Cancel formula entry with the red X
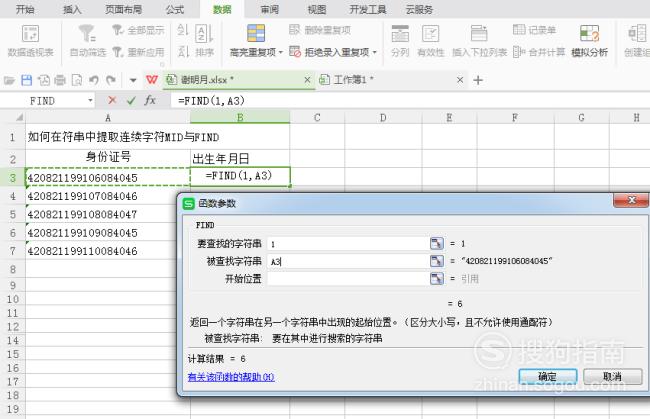650x419 pixels. click(112, 100)
